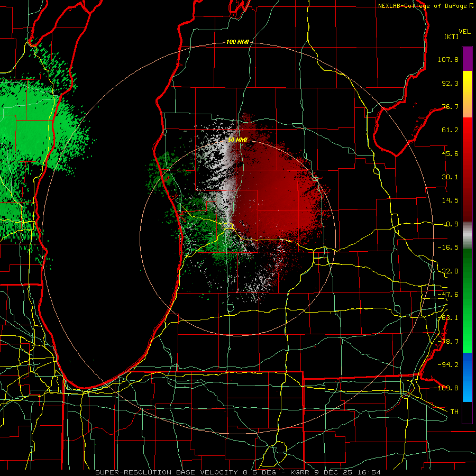
Task: Click the -0.9 scale value
Action: (450, 224)
